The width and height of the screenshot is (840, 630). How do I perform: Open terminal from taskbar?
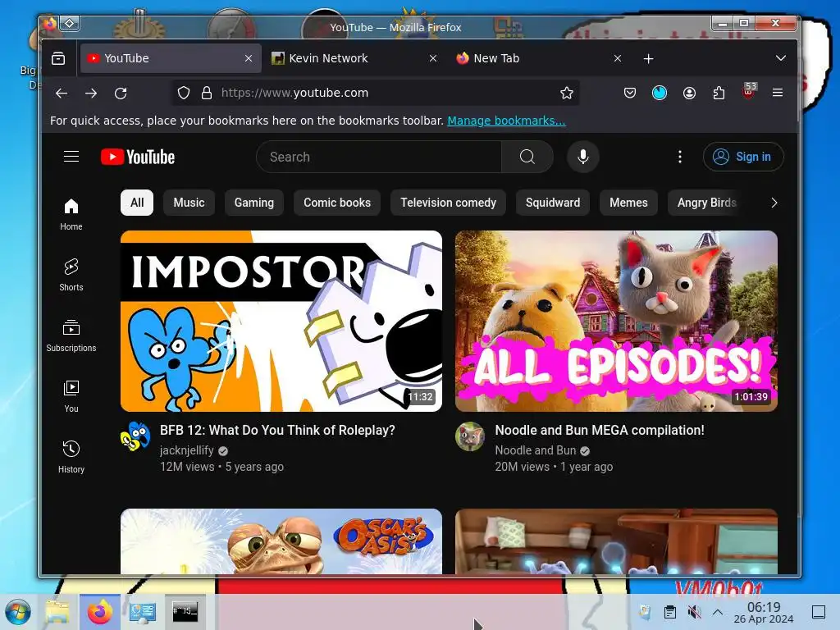pos(185,612)
